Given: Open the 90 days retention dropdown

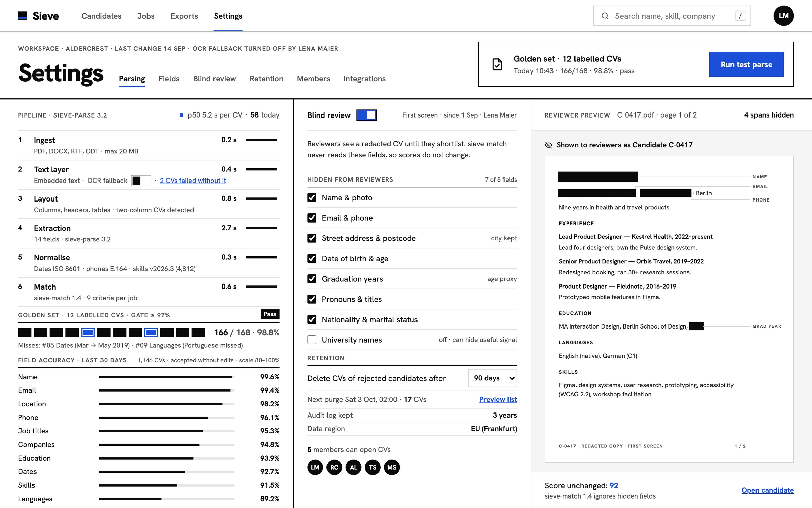Looking at the screenshot, I should [x=493, y=378].
